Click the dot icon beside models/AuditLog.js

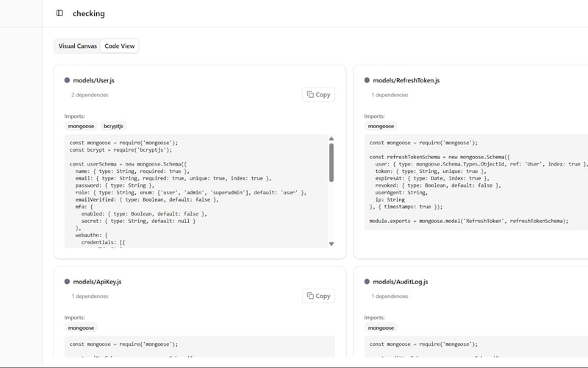pos(367,282)
